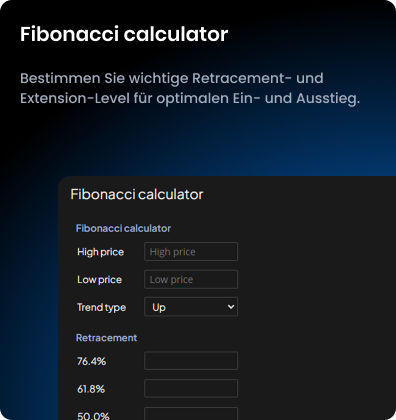Focus the Low price input field
The width and height of the screenshot is (396, 420).
(x=191, y=279)
